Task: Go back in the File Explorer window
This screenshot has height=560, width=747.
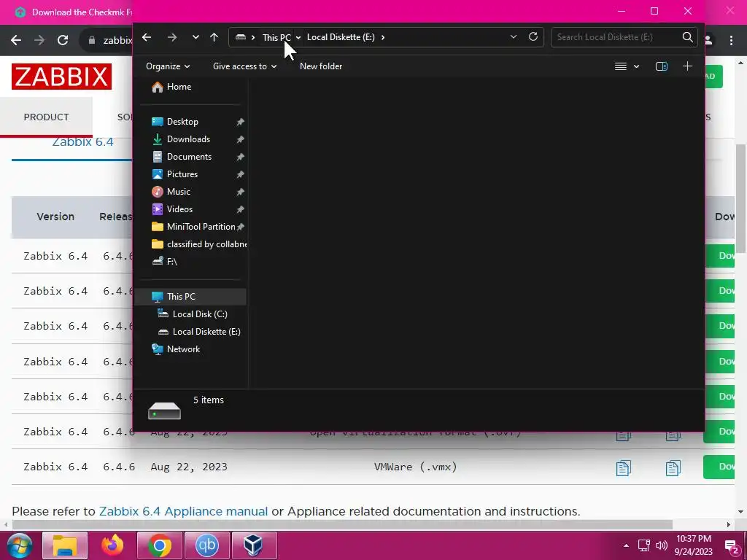Action: [x=147, y=37]
